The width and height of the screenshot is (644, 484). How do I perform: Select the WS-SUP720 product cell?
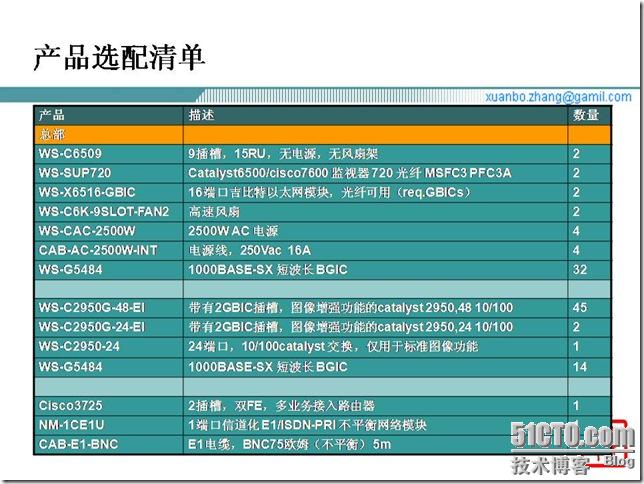click(108, 173)
